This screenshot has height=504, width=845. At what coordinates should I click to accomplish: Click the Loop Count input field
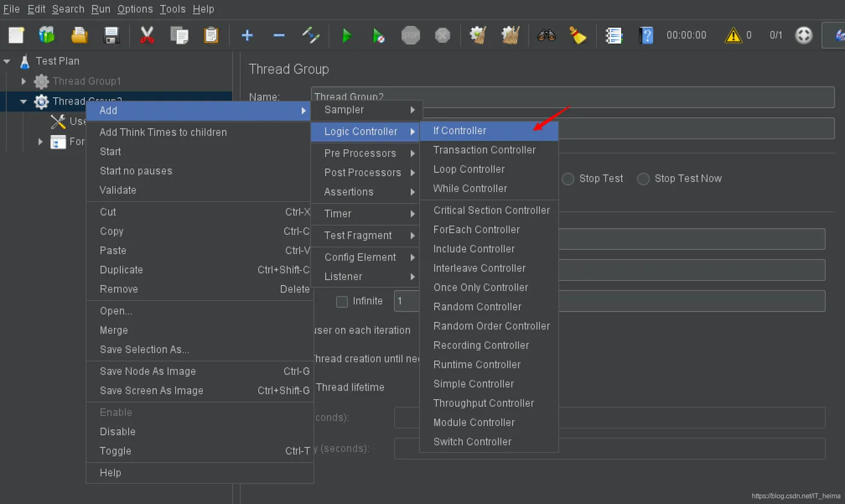(610, 301)
